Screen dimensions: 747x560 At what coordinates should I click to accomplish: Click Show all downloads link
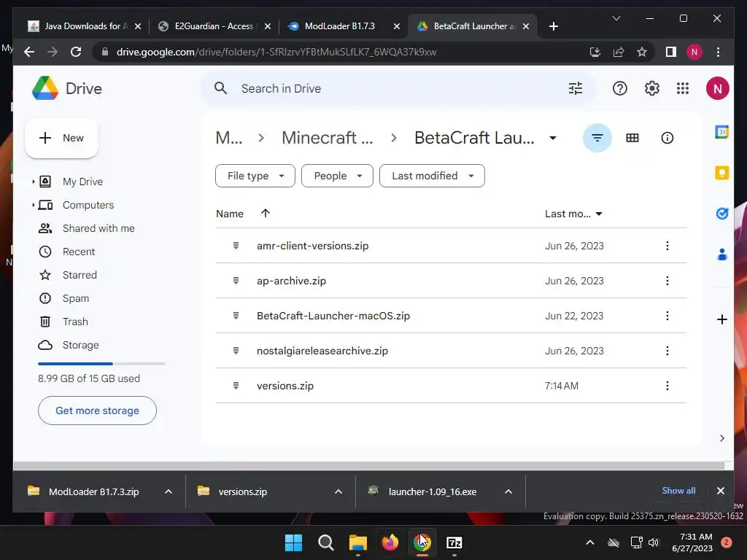(678, 491)
